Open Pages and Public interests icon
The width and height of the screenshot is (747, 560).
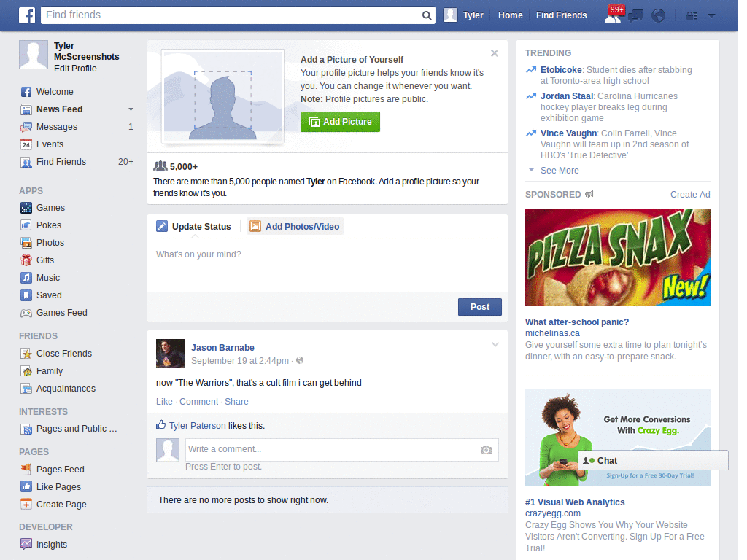pos(26,429)
